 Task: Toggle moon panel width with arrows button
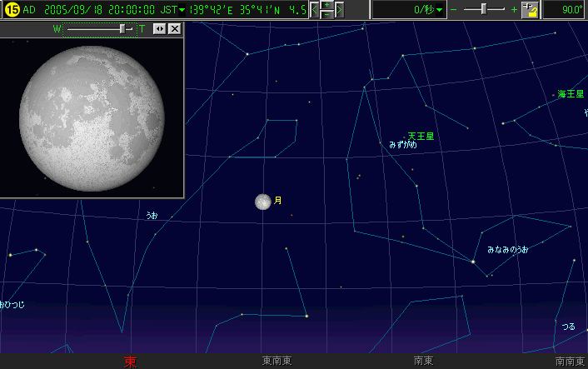[x=160, y=28]
